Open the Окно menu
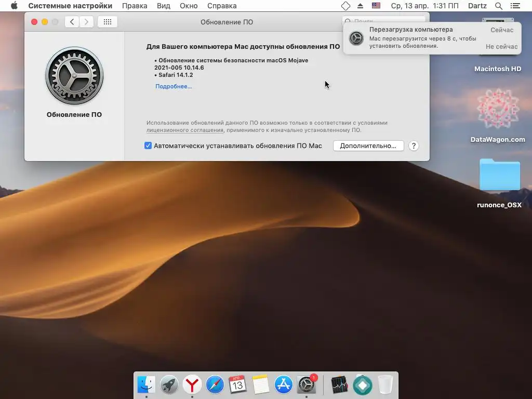The width and height of the screenshot is (532, 399). 189,6
